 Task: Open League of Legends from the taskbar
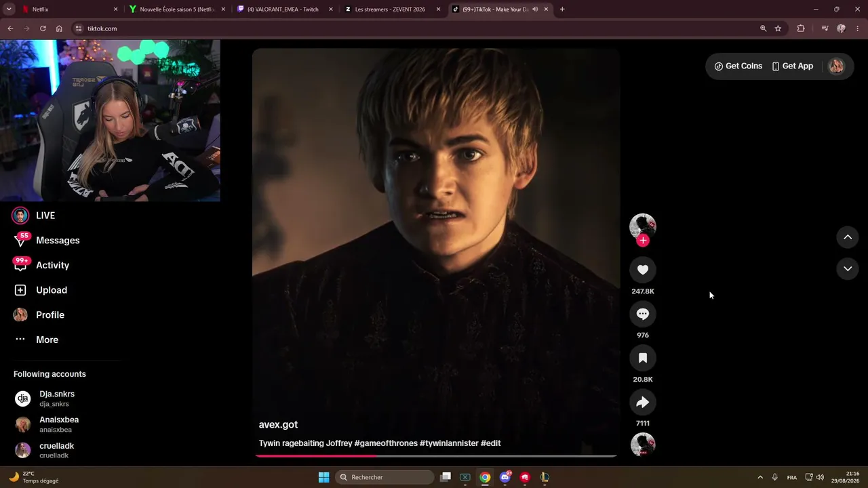545,477
